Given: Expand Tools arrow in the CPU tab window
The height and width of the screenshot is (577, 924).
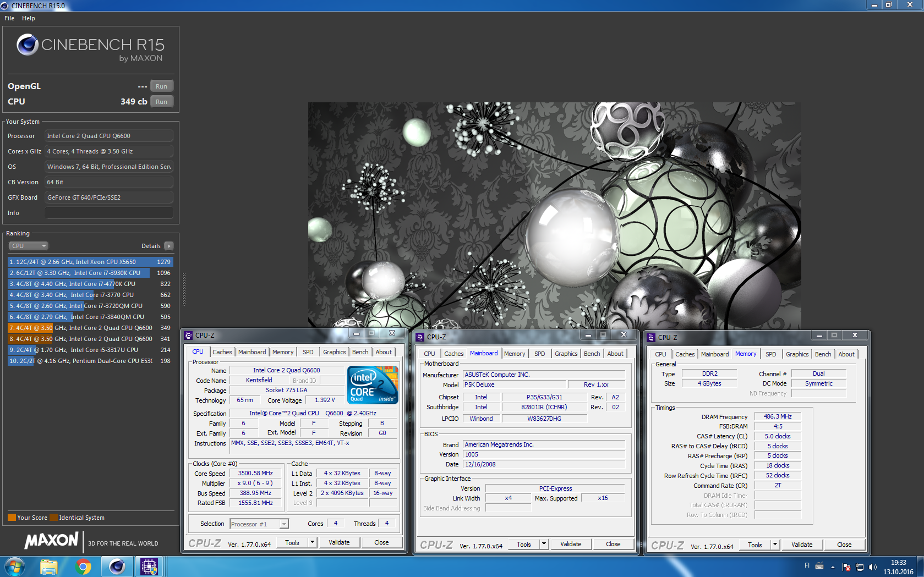Looking at the screenshot, I should click(312, 542).
